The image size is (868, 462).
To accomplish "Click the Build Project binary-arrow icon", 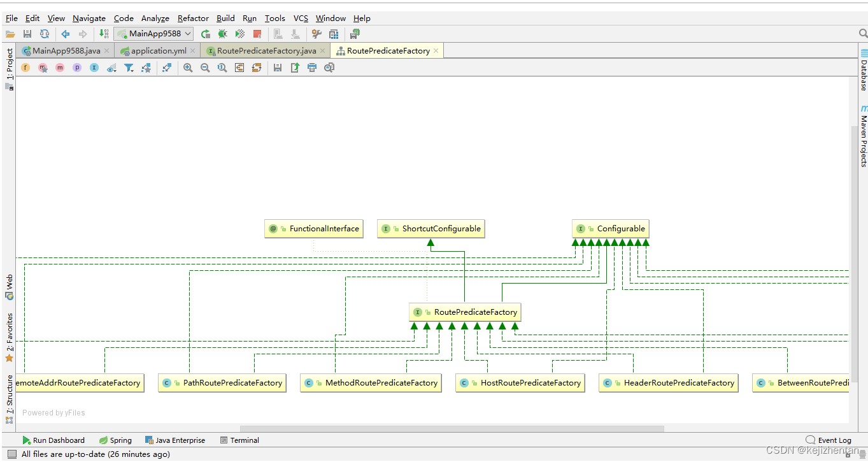I will (104, 34).
